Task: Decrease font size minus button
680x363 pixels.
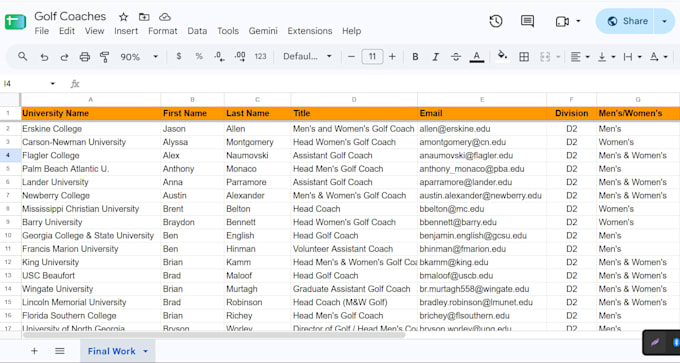Action: pos(352,56)
